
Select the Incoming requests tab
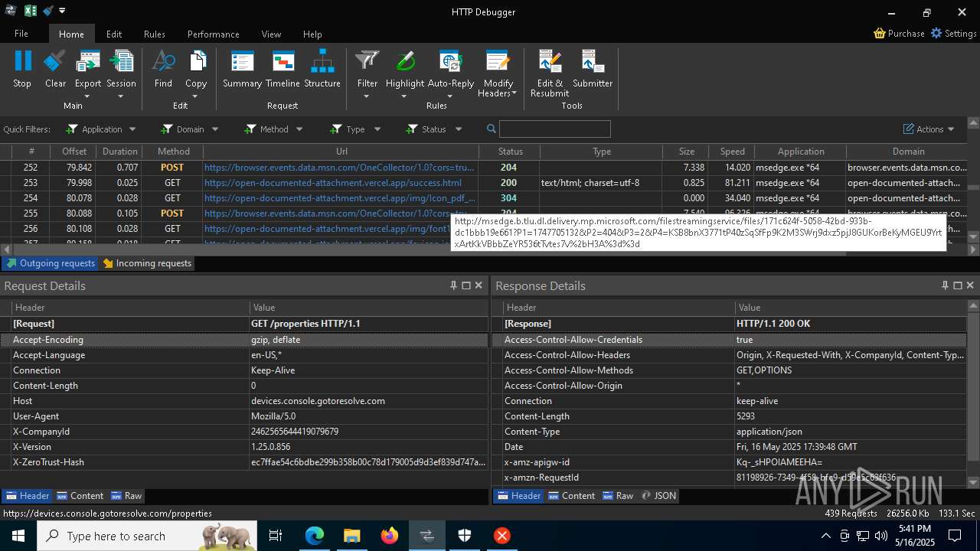click(x=147, y=263)
